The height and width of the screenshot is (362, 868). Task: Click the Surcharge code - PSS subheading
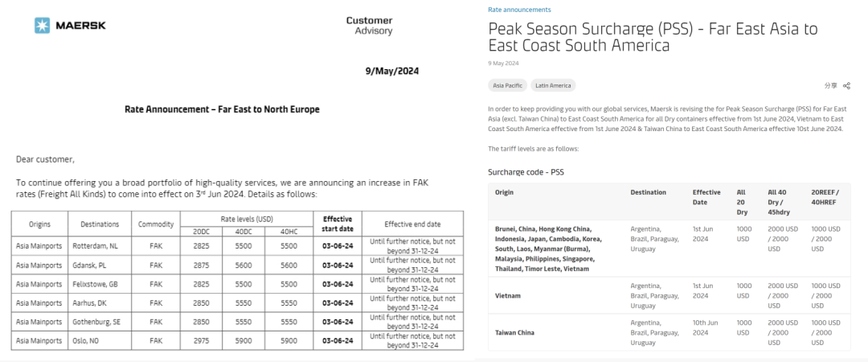(x=528, y=172)
